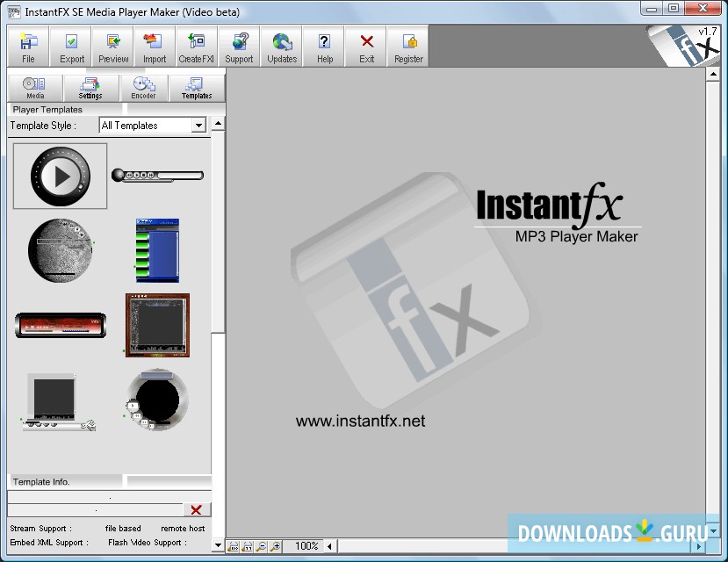
Task: Switch to the Settings tab
Action: tap(90, 88)
